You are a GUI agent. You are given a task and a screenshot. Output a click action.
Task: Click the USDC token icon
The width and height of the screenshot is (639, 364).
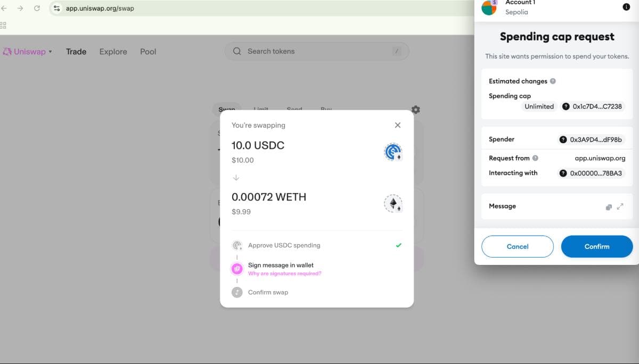(393, 152)
